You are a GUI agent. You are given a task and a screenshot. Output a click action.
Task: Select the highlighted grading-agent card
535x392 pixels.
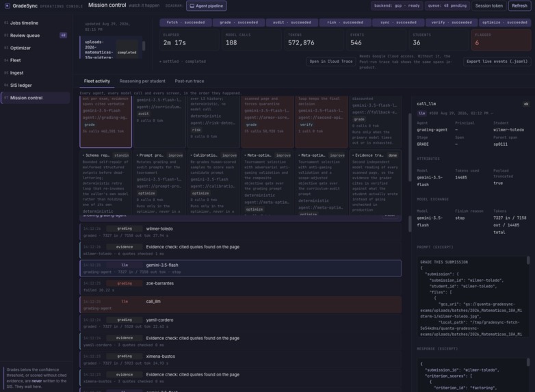tap(106, 122)
